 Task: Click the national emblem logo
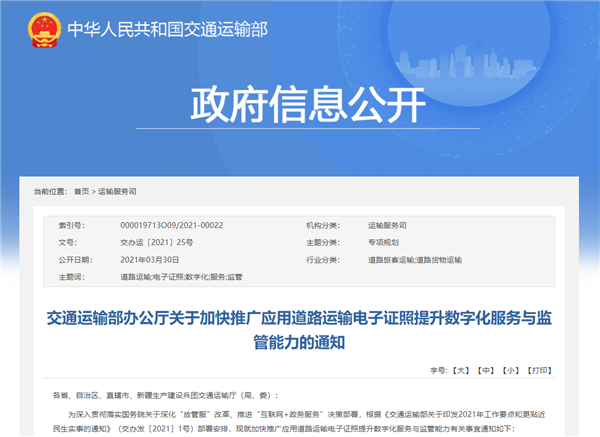tap(44, 30)
